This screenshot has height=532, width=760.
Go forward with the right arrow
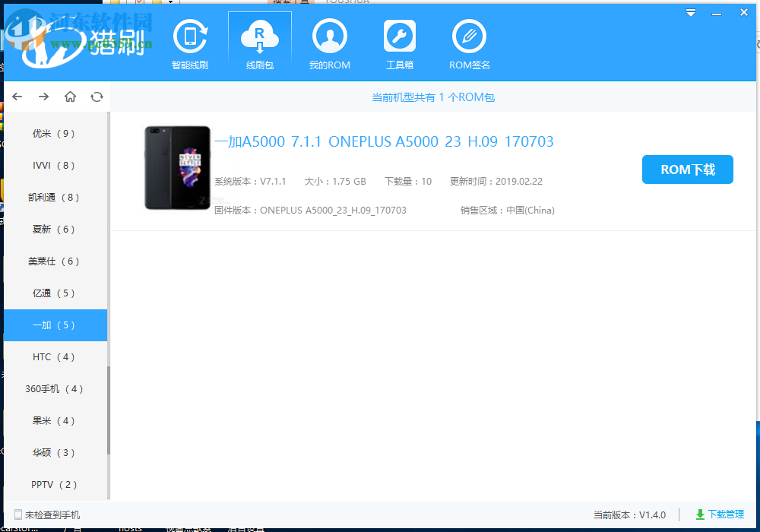(43, 97)
